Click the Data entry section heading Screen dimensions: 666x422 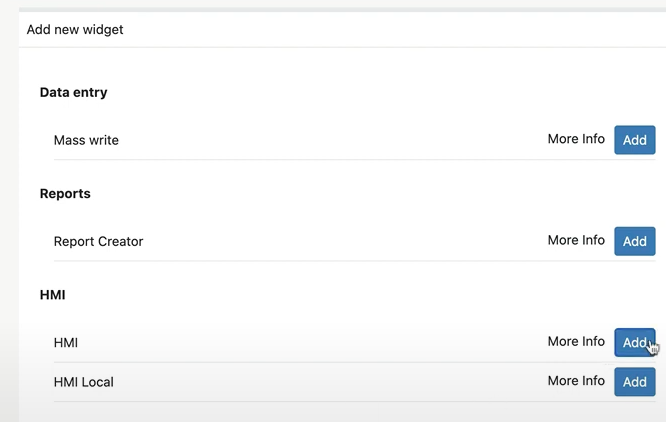(x=73, y=92)
